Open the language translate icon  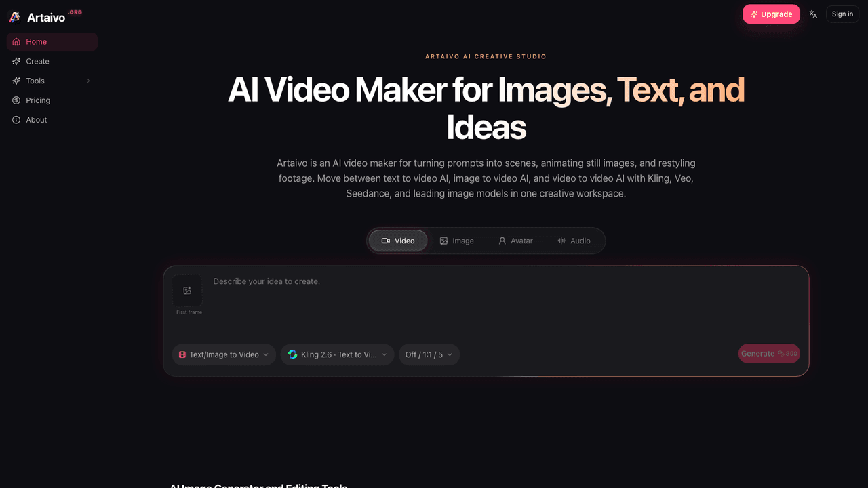point(813,14)
